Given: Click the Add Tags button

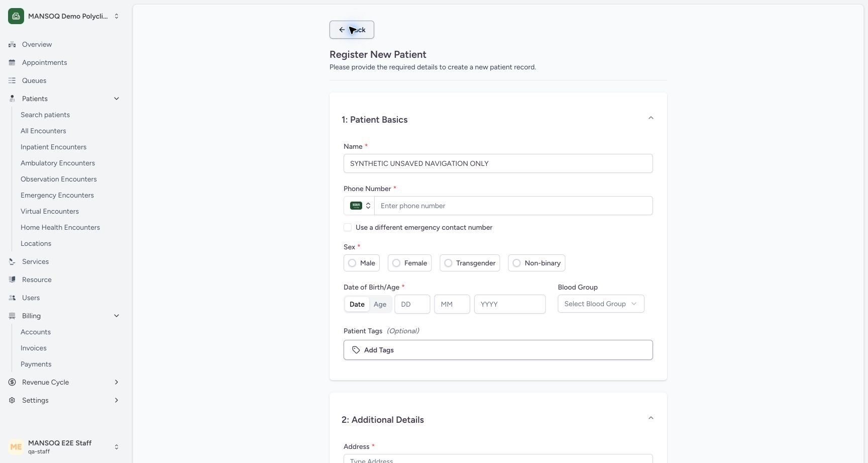Looking at the screenshot, I should (x=498, y=350).
